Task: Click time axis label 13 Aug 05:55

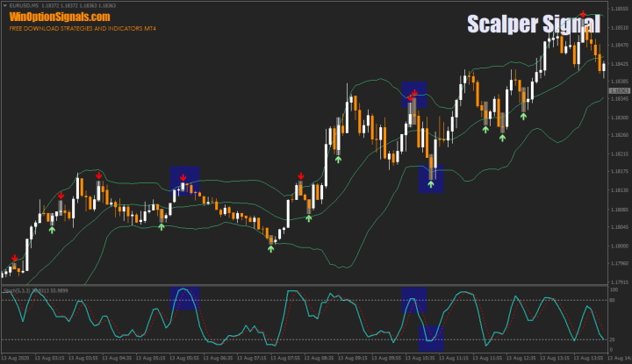Action: (x=184, y=358)
